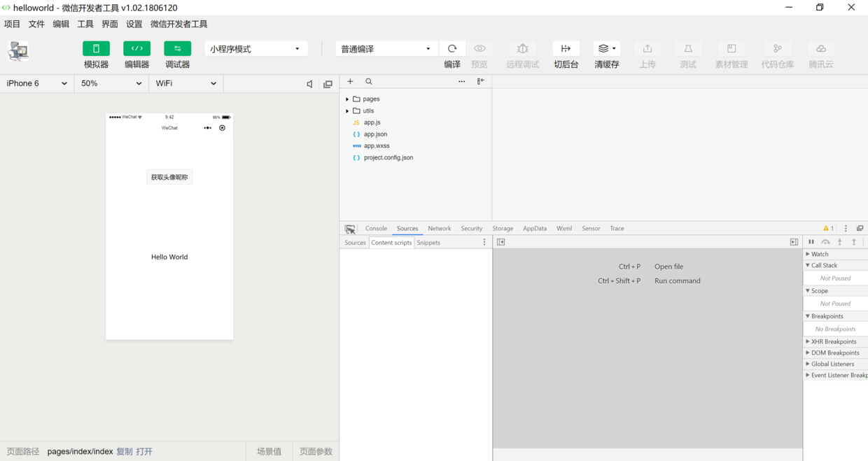This screenshot has width=868, height=461.
Task: Click the 复制 link for page path
Action: [125, 451]
